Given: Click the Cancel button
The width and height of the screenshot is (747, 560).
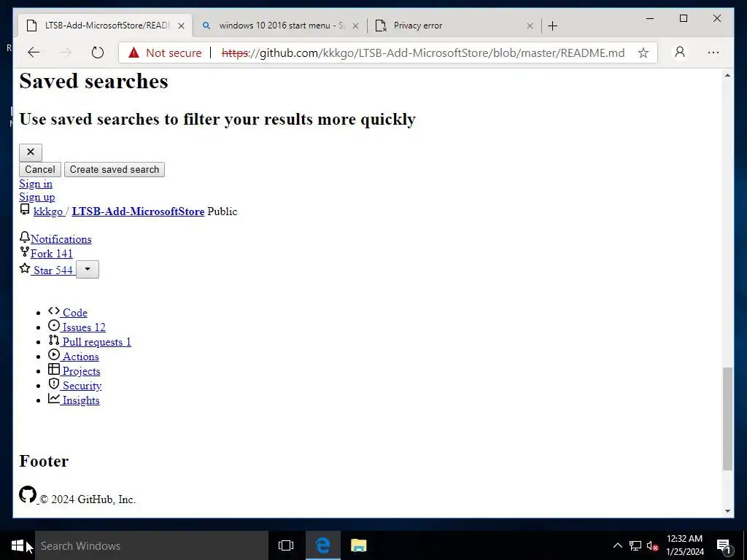Looking at the screenshot, I should (40, 169).
